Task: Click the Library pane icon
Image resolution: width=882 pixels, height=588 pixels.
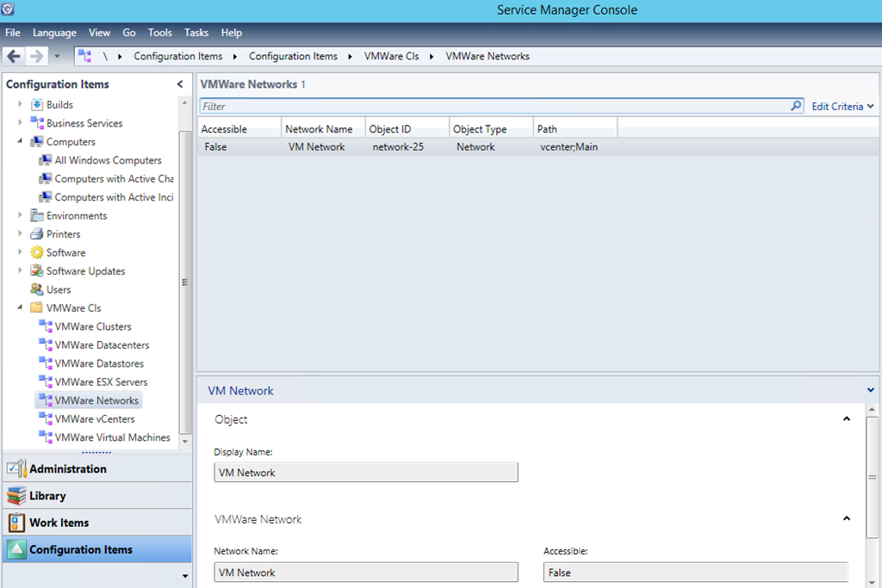Action: pos(16,496)
